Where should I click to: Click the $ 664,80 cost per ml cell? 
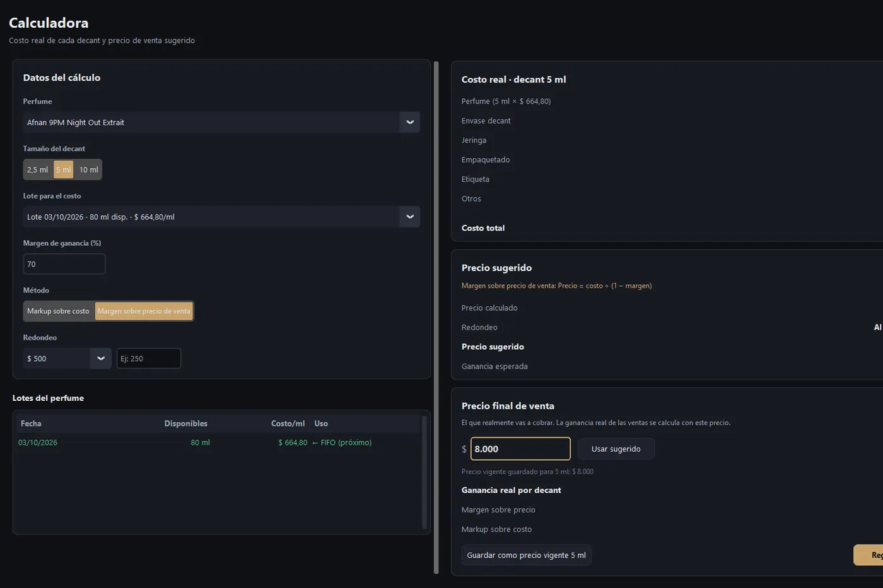tap(293, 442)
